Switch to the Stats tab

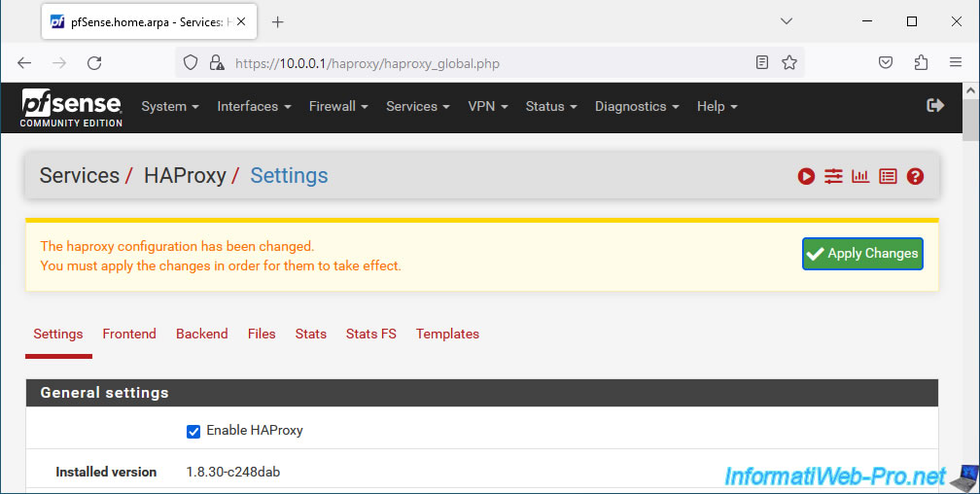311,334
